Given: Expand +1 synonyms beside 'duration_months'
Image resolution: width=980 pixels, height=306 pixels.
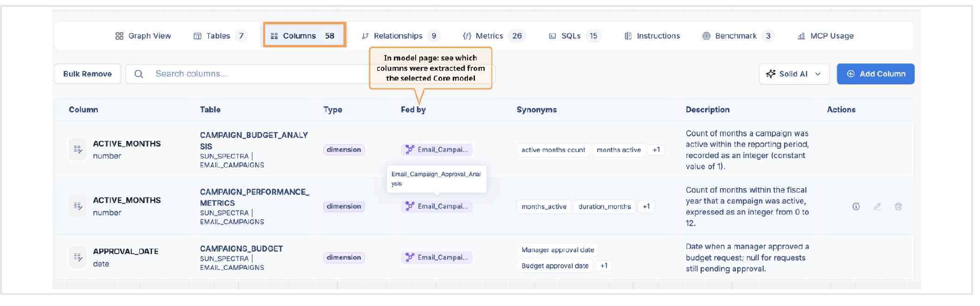Looking at the screenshot, I should (x=646, y=206).
